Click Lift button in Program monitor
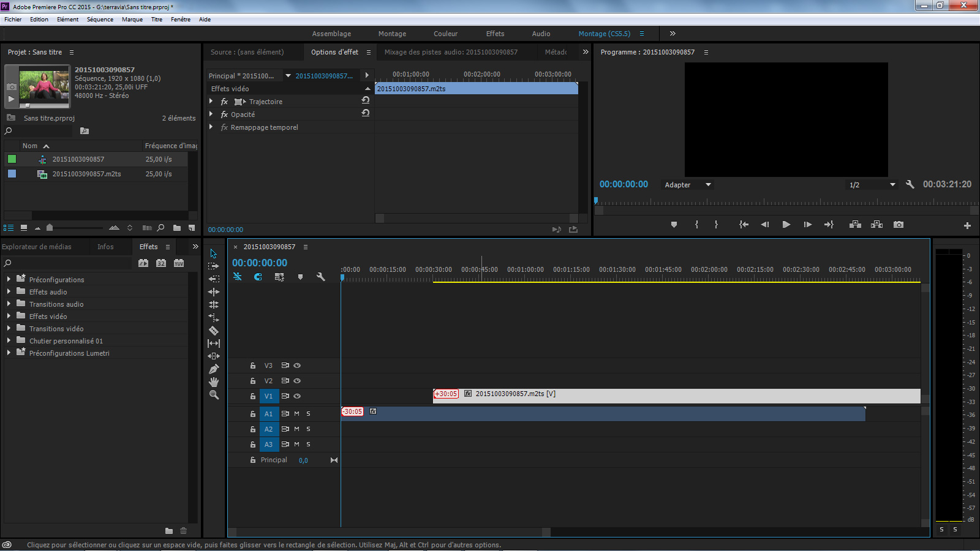The image size is (980, 551). (855, 225)
